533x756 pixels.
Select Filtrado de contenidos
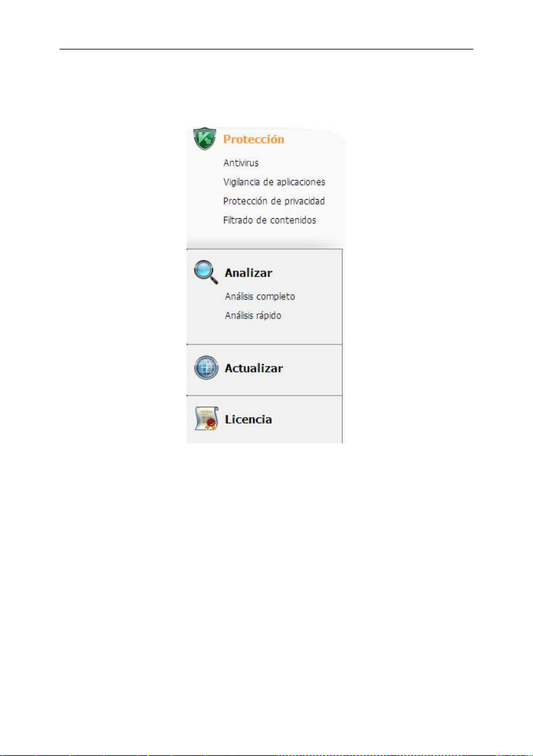tap(269, 220)
